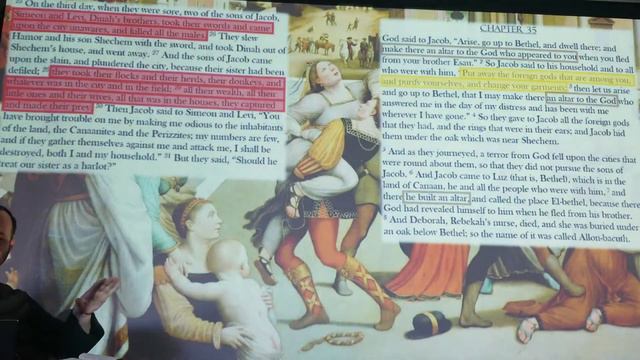Click the 'CHAPTER 35' heading
640x360 pixels.
click(x=508, y=29)
